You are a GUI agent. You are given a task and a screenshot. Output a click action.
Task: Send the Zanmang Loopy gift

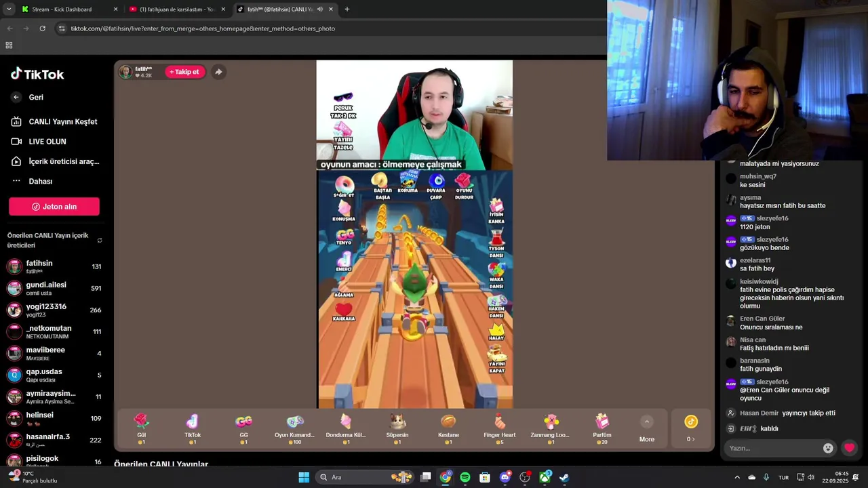pos(551,428)
